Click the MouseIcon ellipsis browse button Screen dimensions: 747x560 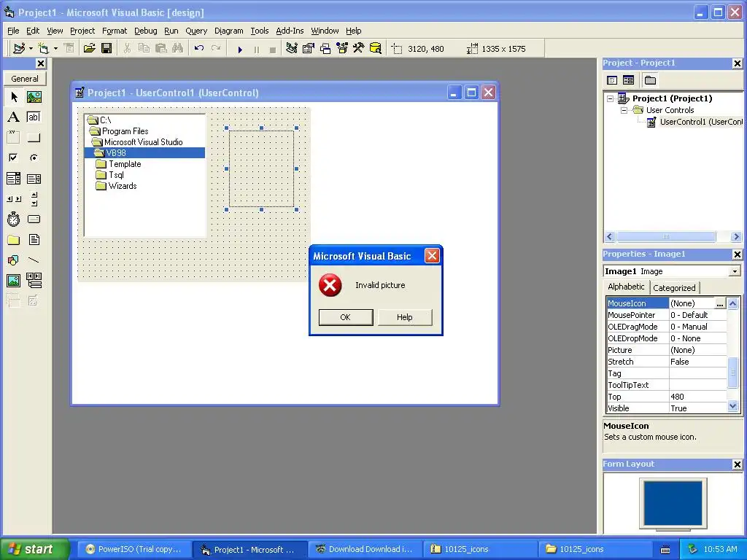pos(720,303)
